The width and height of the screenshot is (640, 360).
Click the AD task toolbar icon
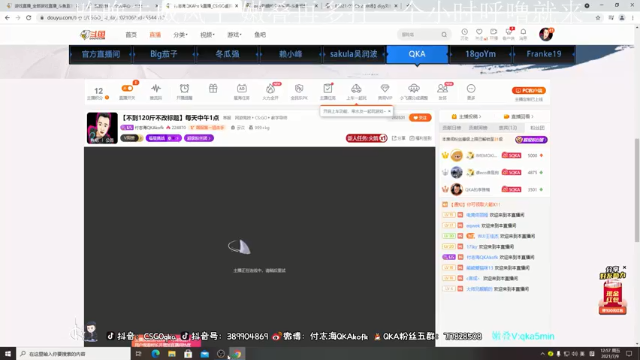click(x=242, y=89)
